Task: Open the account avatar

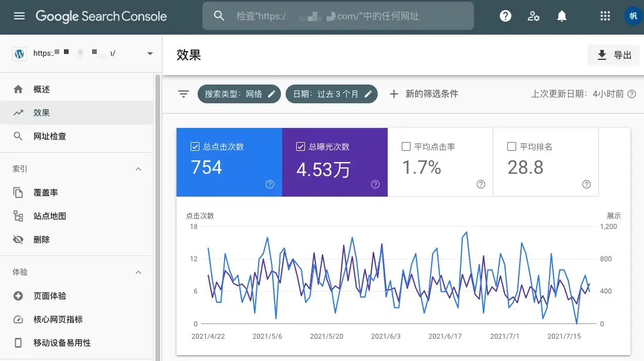Action: point(633,16)
